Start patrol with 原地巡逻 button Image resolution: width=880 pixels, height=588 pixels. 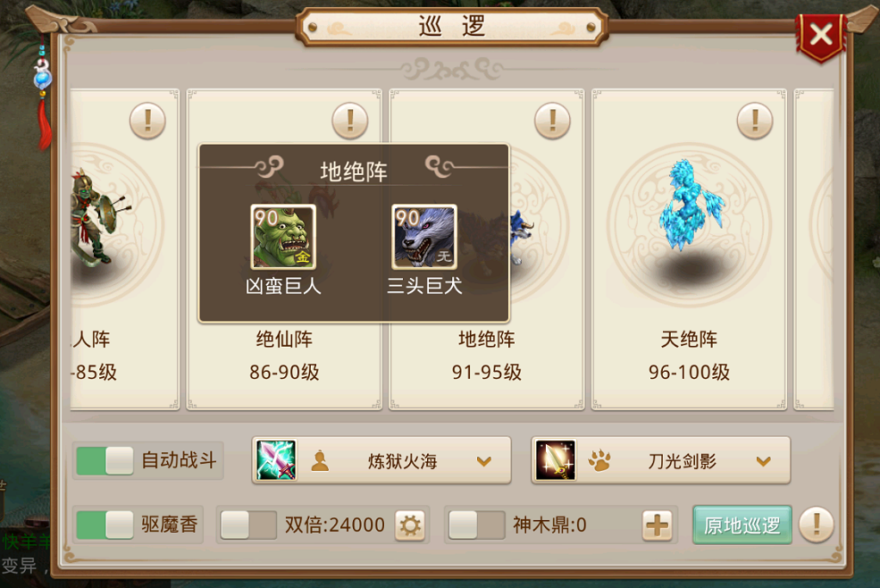click(x=742, y=525)
